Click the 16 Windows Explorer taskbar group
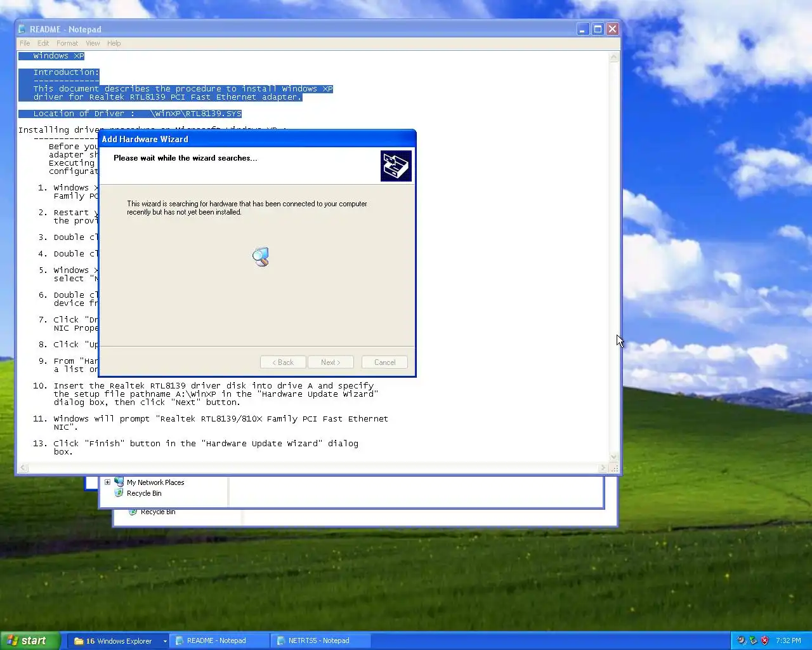The image size is (812, 650). (117, 640)
